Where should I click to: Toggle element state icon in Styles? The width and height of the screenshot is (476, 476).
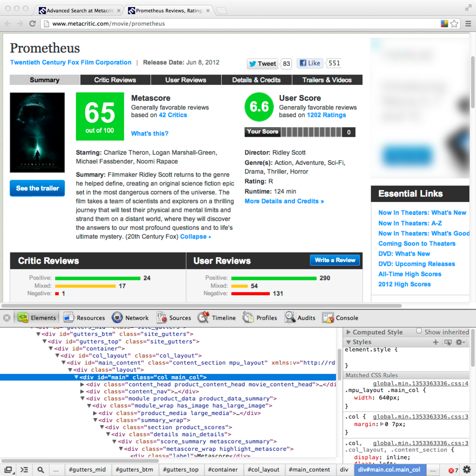(x=448, y=342)
